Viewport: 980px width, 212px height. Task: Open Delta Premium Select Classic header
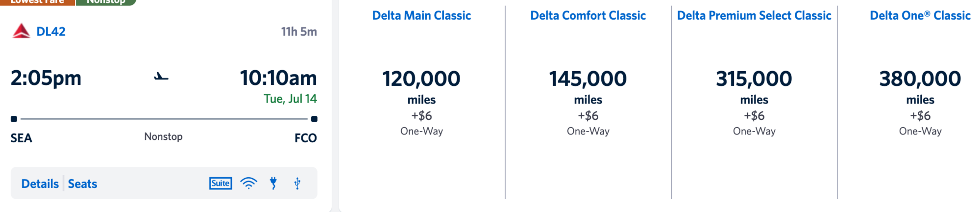tap(754, 16)
